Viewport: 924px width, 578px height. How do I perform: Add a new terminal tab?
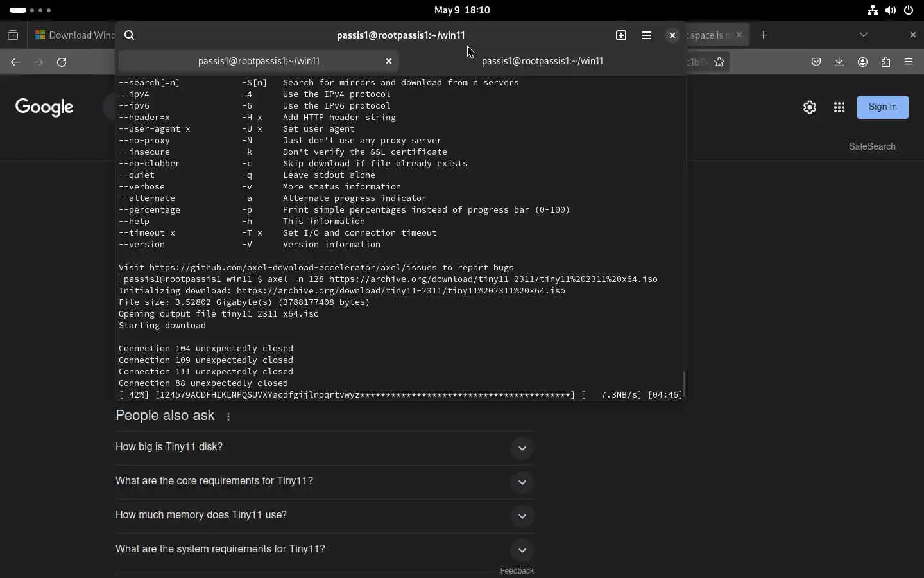pos(621,35)
